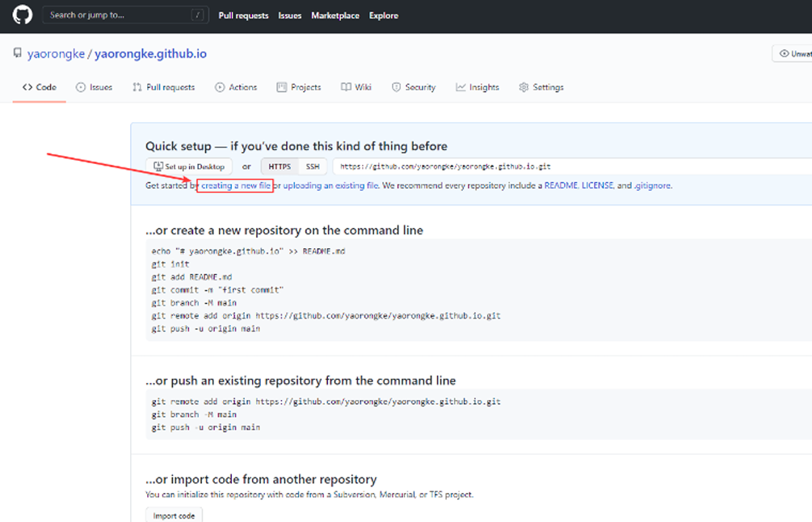
Task: Open the LICENSE recommendation link
Action: [x=597, y=185]
